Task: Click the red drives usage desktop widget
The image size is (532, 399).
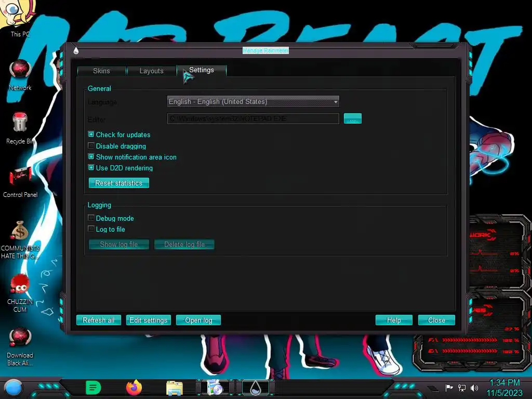Action: click(x=472, y=331)
